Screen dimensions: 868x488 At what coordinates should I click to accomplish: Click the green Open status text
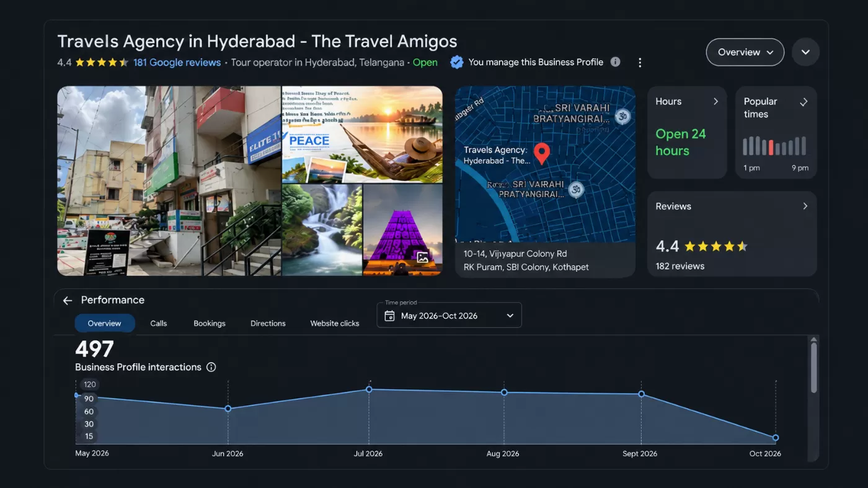click(x=425, y=62)
